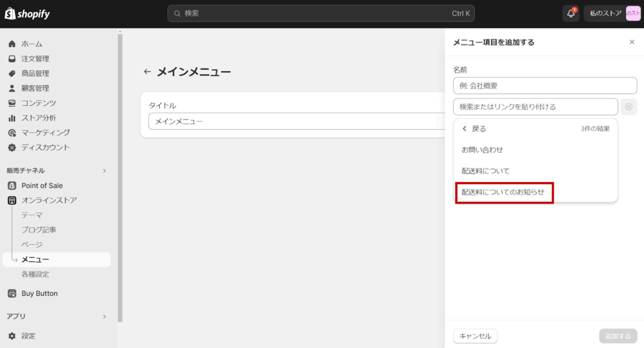
Task: Select テーマ under オンラインストア
Action: (32, 215)
